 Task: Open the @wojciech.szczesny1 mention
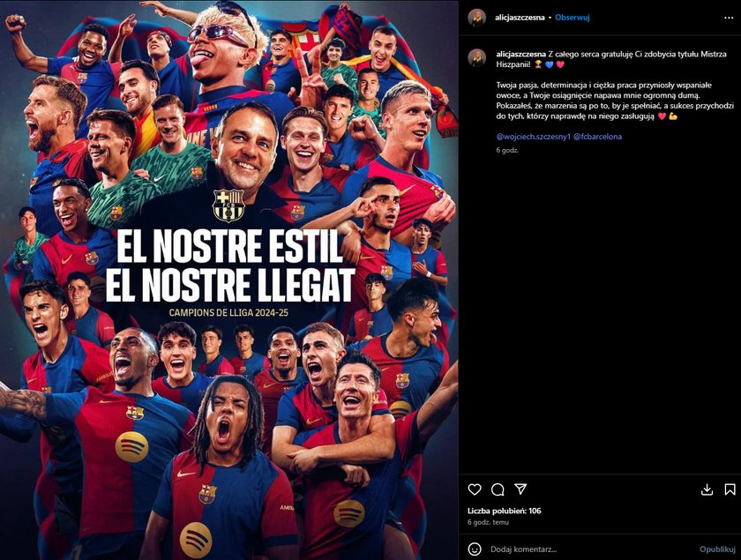pos(534,137)
